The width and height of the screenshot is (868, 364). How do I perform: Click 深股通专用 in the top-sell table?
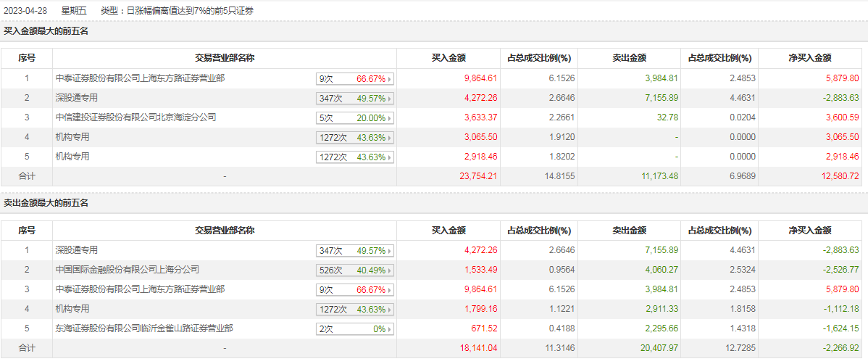[76, 250]
